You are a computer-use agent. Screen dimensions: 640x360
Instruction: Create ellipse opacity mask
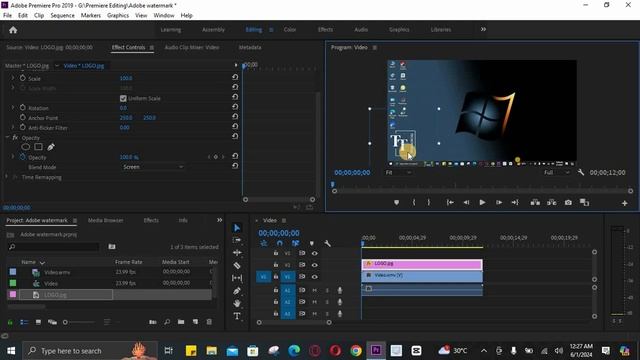[25, 147]
